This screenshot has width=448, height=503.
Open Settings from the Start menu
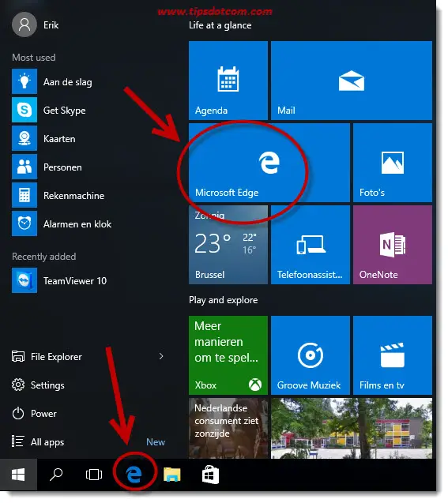(x=38, y=385)
